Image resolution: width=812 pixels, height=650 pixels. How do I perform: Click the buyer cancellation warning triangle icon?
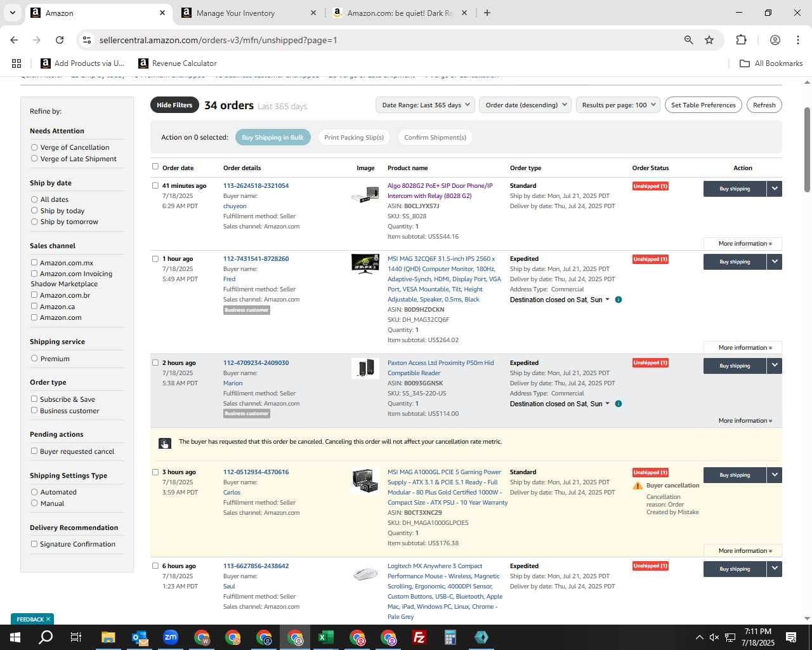(638, 486)
